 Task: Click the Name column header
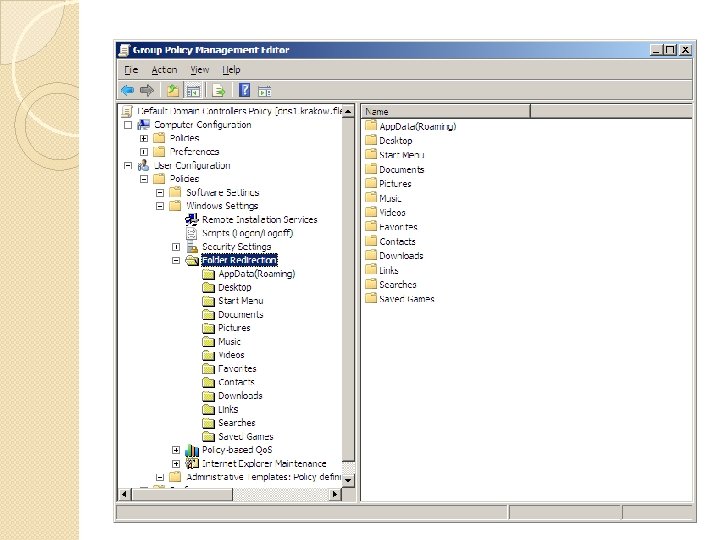(445, 112)
